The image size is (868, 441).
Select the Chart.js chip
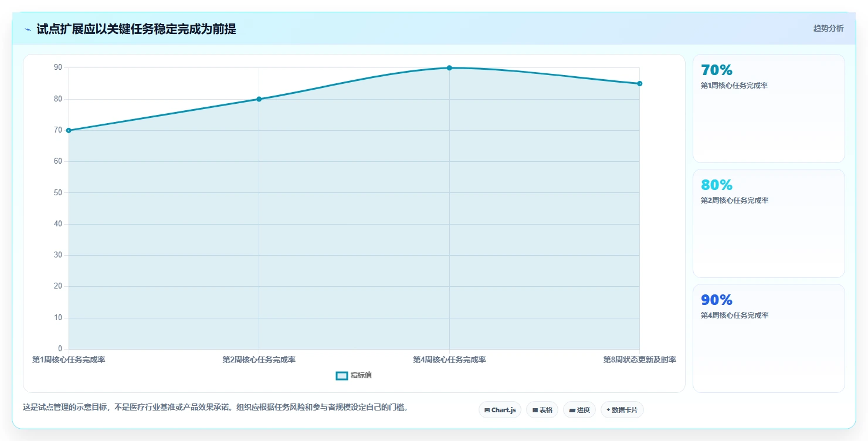point(500,410)
